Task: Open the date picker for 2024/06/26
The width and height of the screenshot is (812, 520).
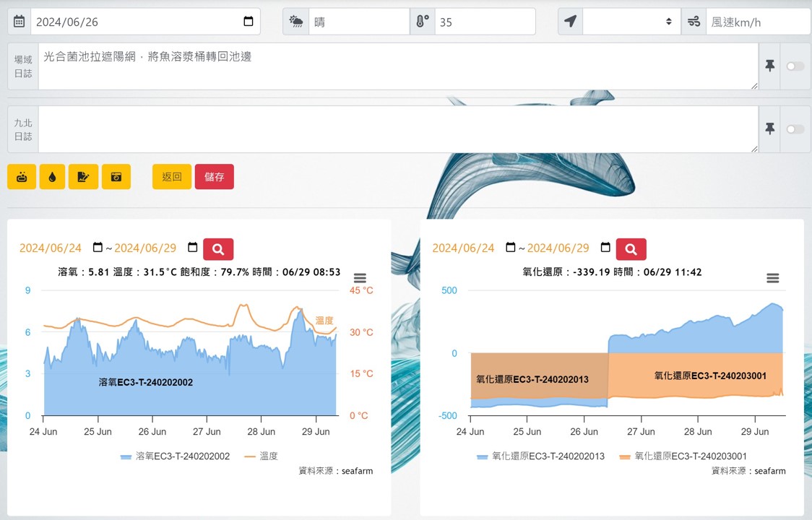Action: [249, 22]
